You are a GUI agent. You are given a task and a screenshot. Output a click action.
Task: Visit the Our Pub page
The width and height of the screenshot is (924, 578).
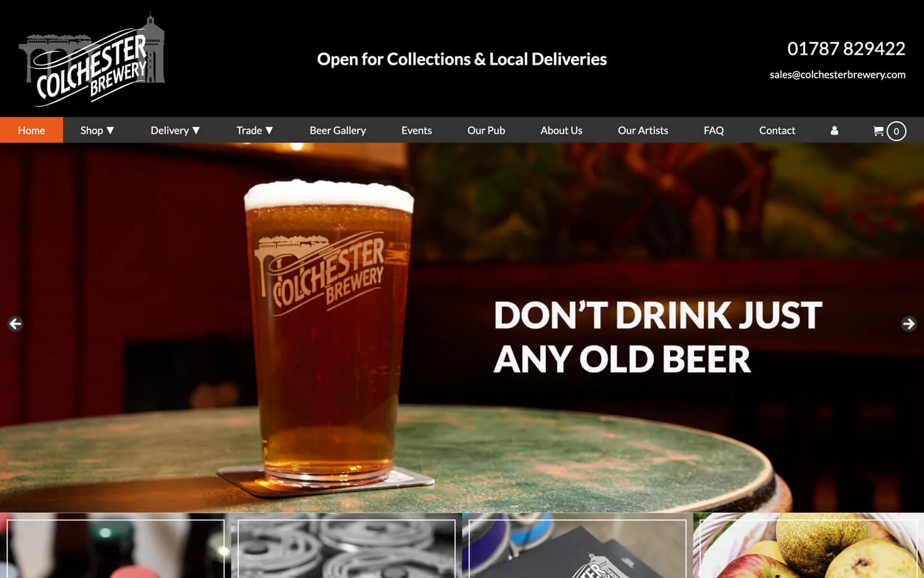coord(486,130)
